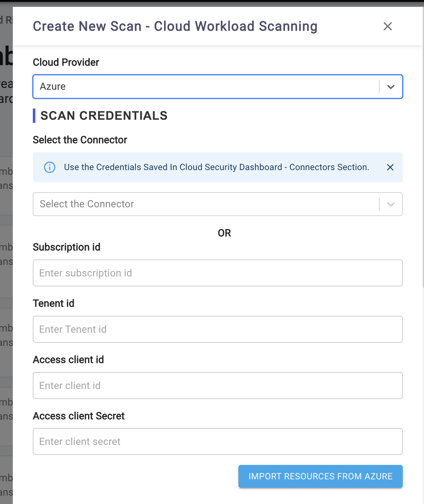Viewport: 424px width, 504px height.
Task: Click the credentials banner message text
Action: [217, 167]
